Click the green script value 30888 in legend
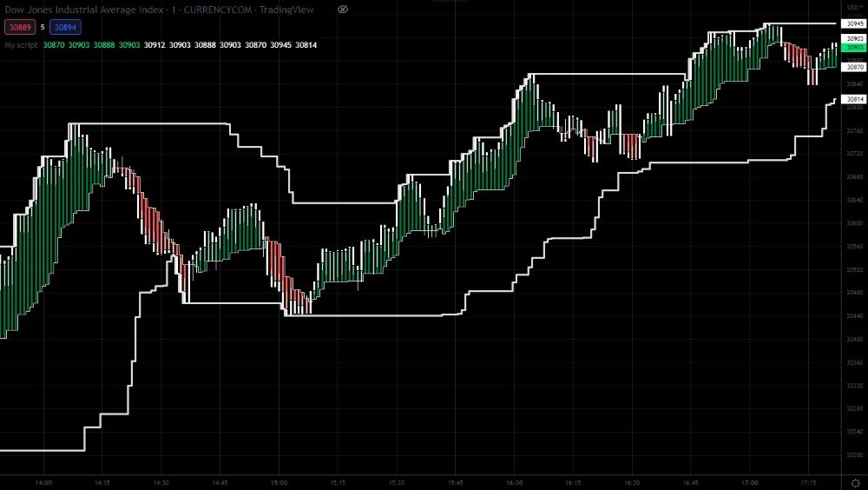Image resolution: width=868 pixels, height=490 pixels. pyautogui.click(x=104, y=45)
